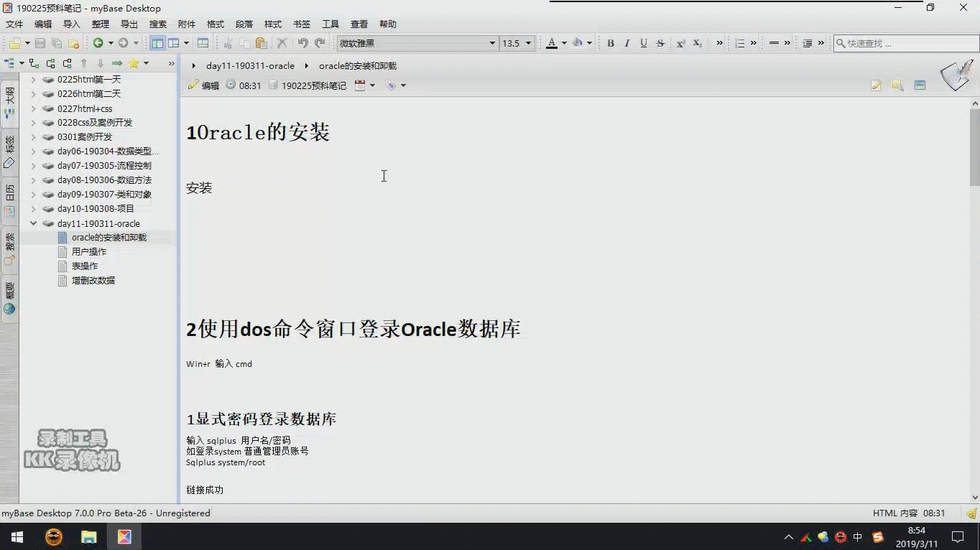Viewport: 980px width, 550px height.
Task: Click the 190225预科笔记 database label
Action: click(x=313, y=85)
